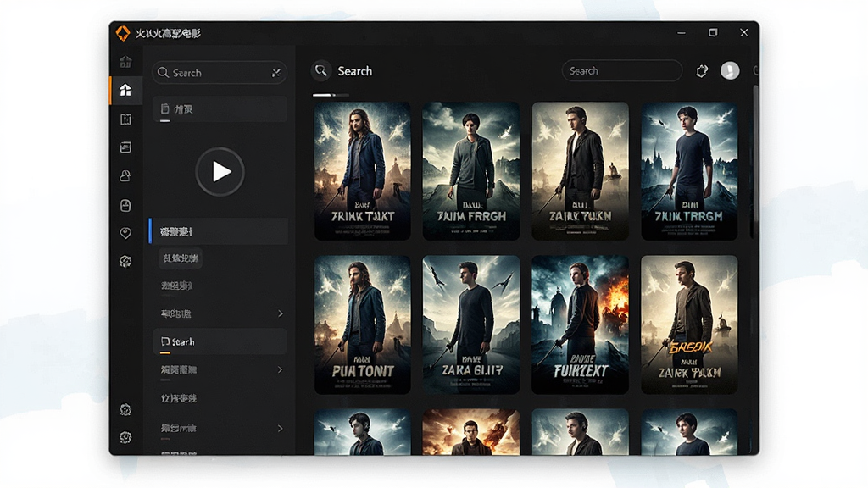Click the dimmed home icon atop the rail
Image resolution: width=868 pixels, height=488 pixels.
coord(125,61)
